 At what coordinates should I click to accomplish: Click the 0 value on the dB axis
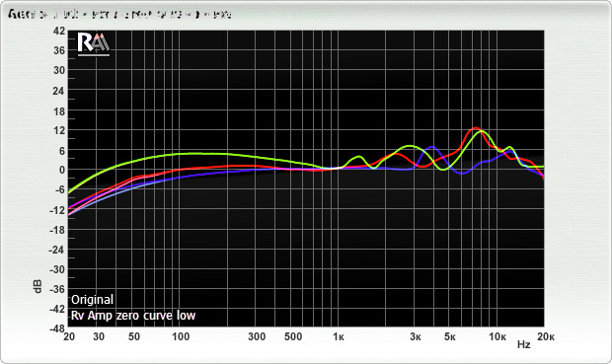[62, 170]
